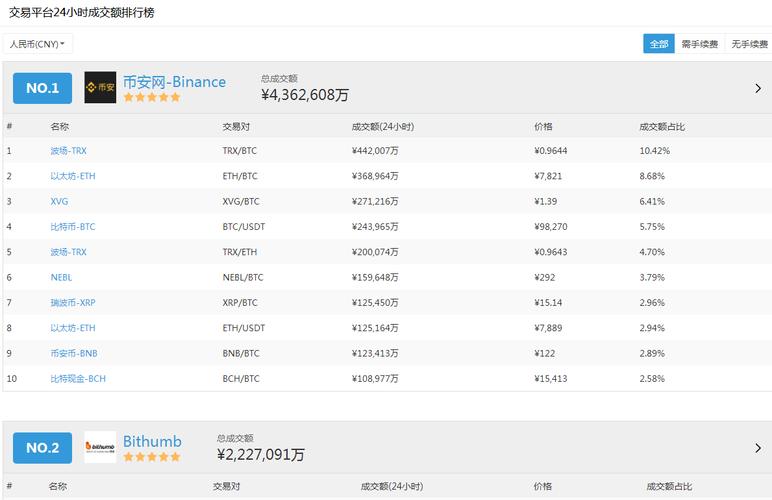Click the ¥243,965万 volume value

click(x=375, y=227)
